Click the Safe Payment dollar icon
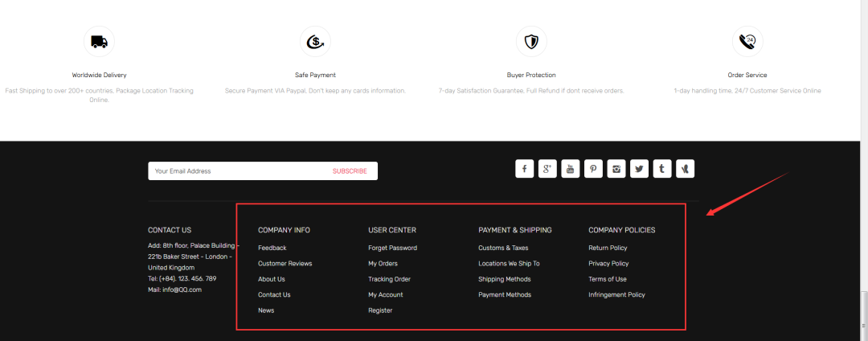Screen dimensions: 868x341 (x=316, y=42)
